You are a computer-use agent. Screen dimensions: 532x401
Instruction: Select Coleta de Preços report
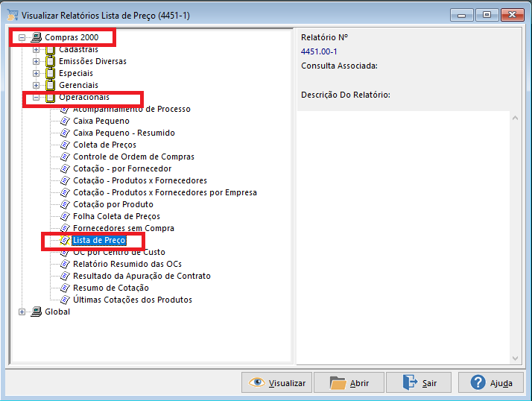[104, 145]
